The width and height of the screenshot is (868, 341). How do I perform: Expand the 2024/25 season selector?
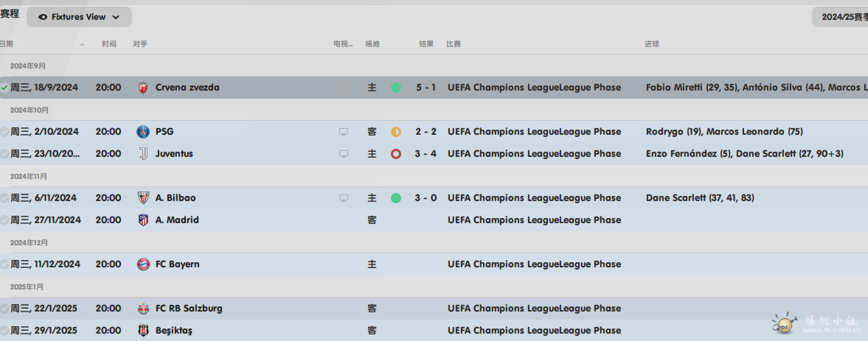840,17
